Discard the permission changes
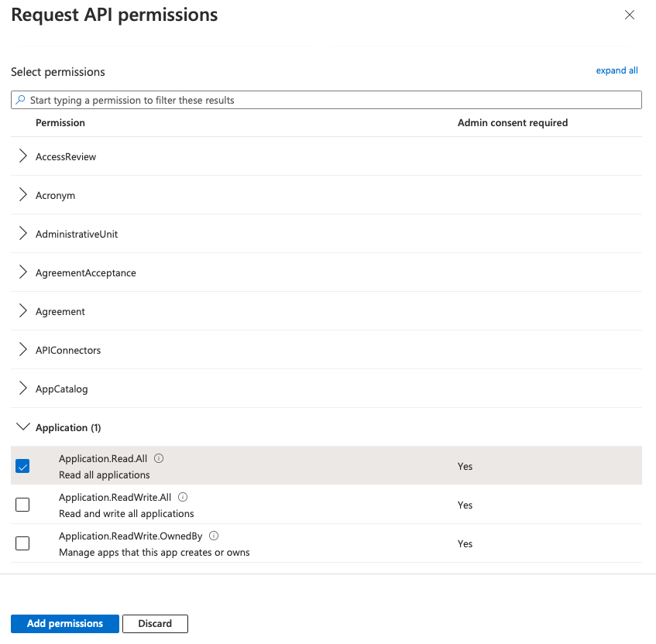This screenshot has width=656, height=644. point(155,623)
